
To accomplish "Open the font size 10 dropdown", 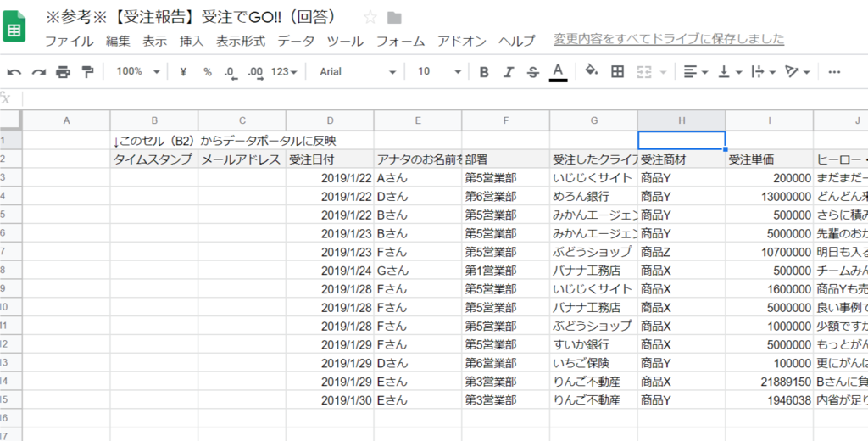I will [x=440, y=71].
